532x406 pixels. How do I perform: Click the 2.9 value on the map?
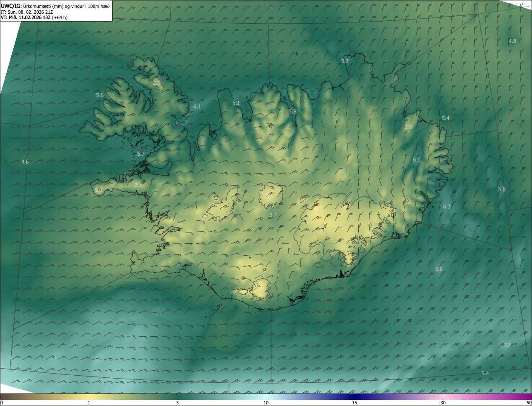[x=157, y=83]
